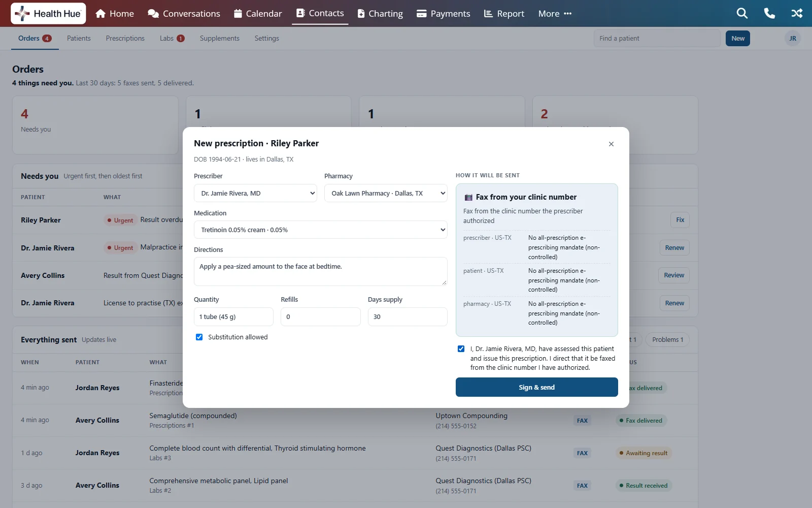Image resolution: width=812 pixels, height=508 pixels.
Task: Click the Payments card icon
Action: [421, 14]
